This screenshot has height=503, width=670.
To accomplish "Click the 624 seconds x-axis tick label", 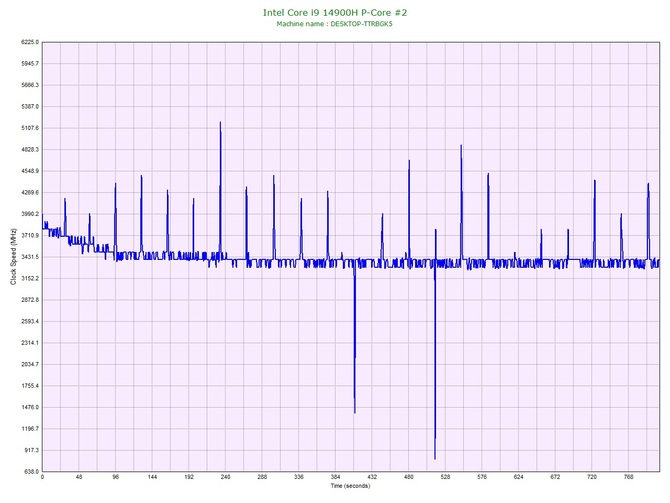I will (x=519, y=477).
